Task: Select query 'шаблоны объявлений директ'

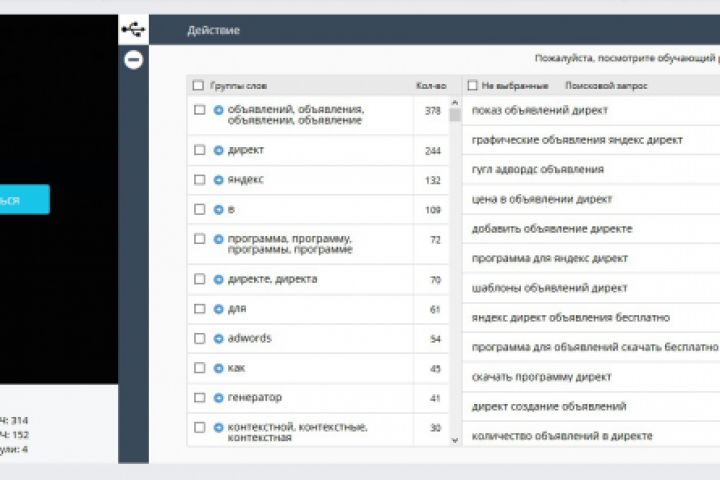Action: (x=549, y=288)
